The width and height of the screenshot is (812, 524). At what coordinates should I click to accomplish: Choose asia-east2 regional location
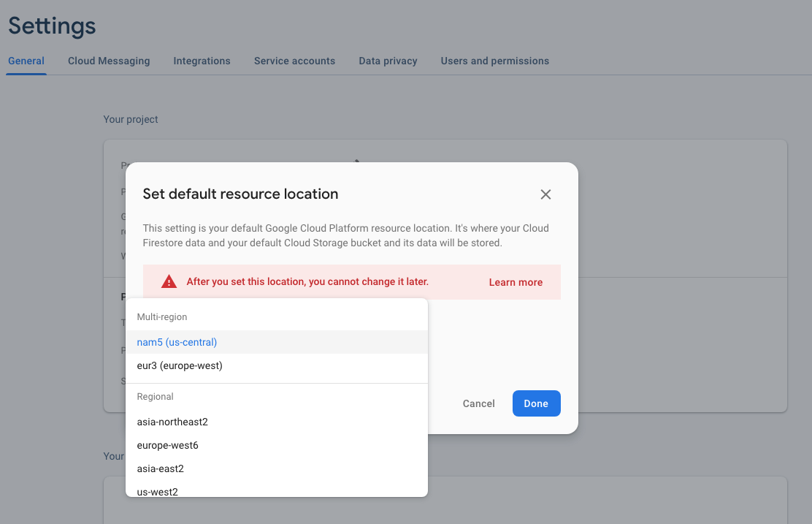coord(277,468)
